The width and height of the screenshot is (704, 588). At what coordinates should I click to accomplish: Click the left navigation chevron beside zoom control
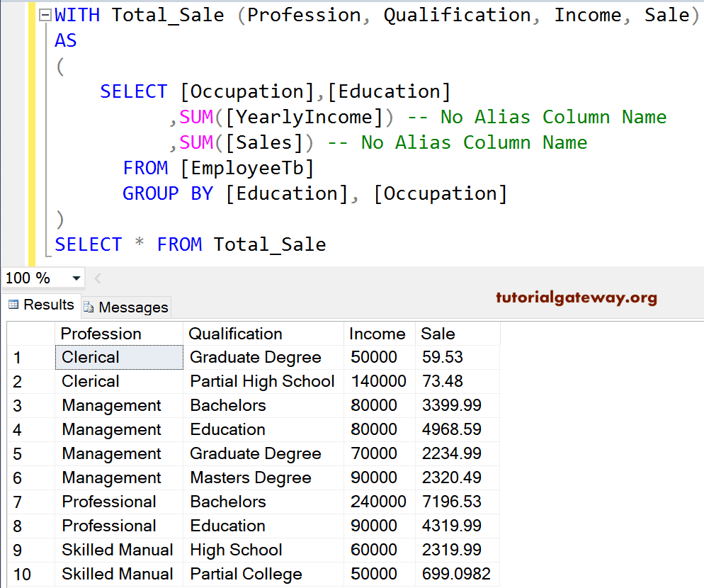(96, 278)
